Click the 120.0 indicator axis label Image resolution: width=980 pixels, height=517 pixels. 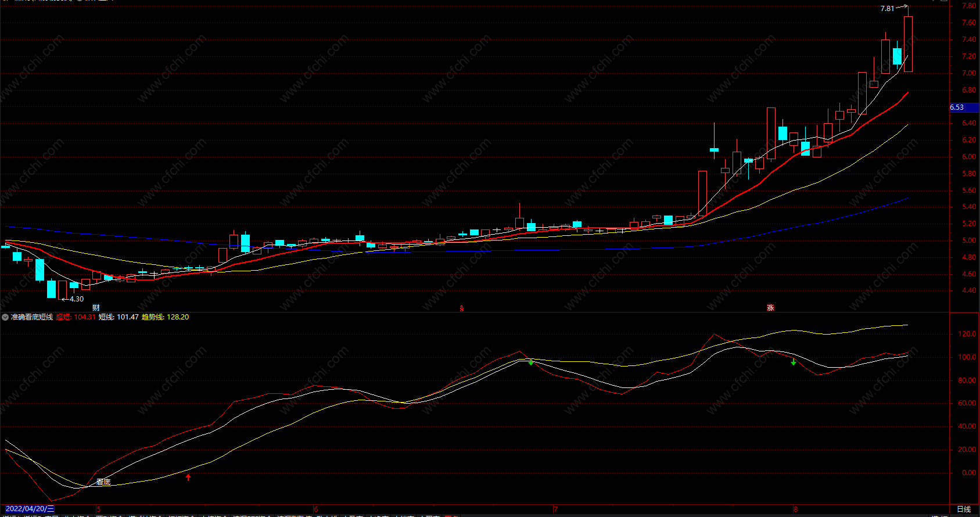click(967, 334)
